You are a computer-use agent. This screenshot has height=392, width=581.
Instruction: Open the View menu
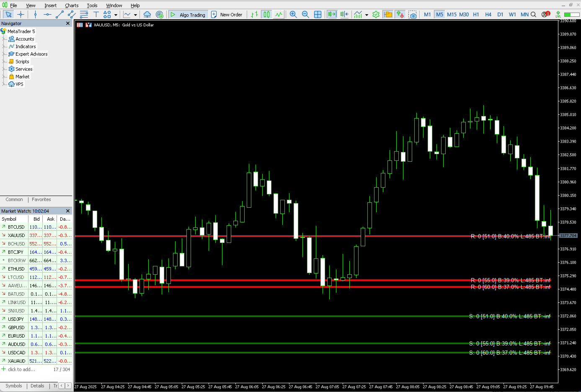click(x=31, y=5)
